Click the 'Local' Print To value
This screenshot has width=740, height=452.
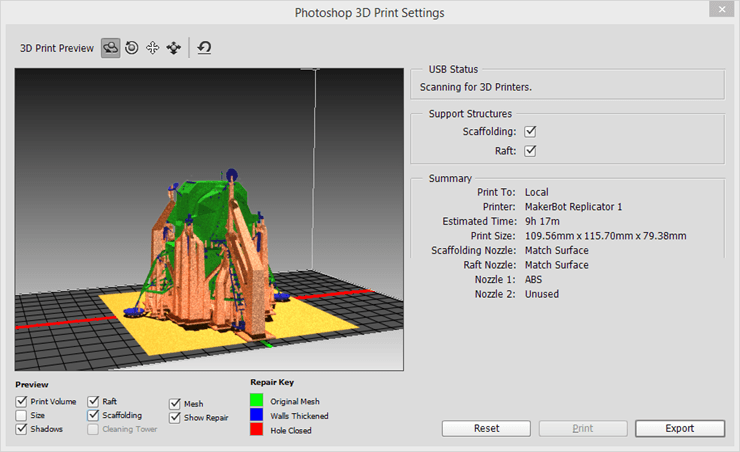[x=537, y=192]
